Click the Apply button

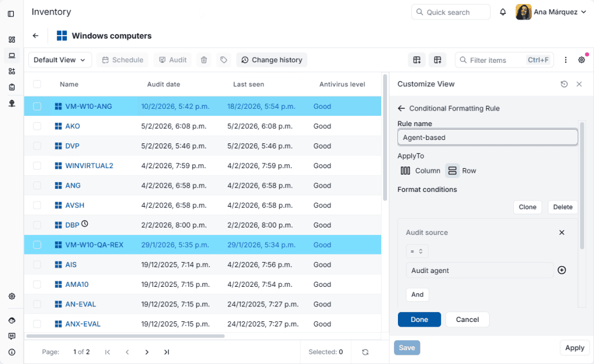point(574,348)
